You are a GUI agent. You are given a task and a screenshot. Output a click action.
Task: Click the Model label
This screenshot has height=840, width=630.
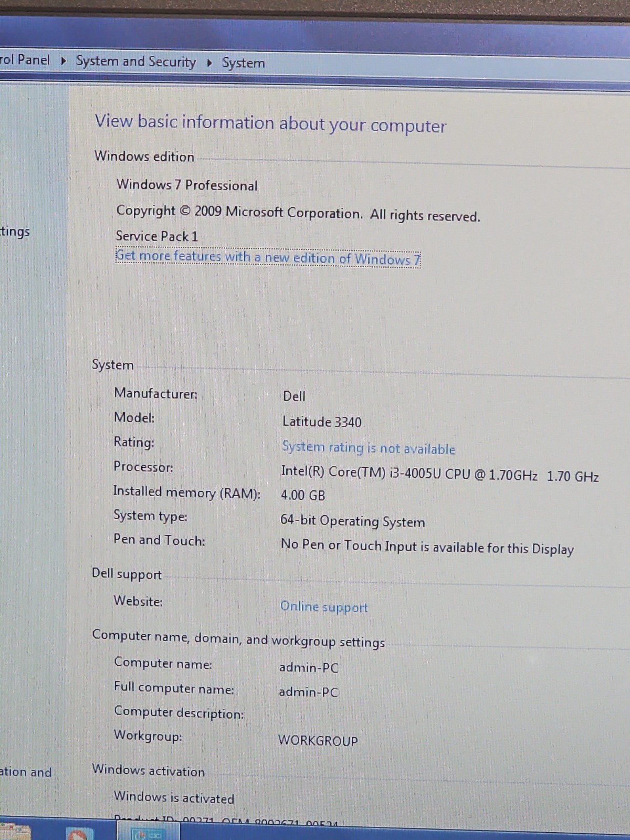[134, 417]
